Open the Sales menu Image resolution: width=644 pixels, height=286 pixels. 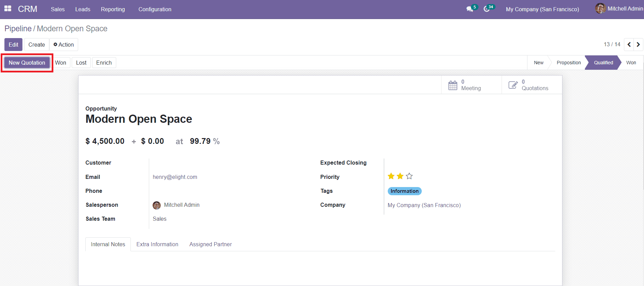58,9
